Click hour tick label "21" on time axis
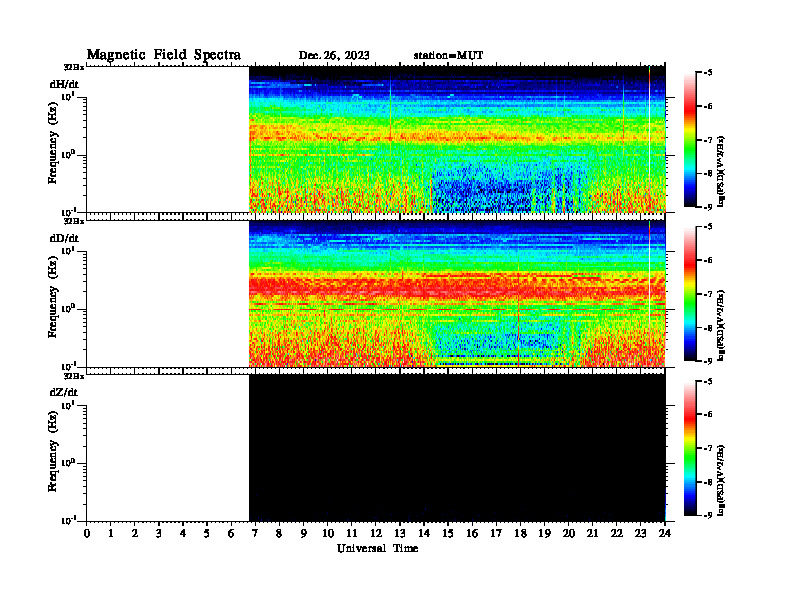This screenshot has height=612, width=792. 592,534
